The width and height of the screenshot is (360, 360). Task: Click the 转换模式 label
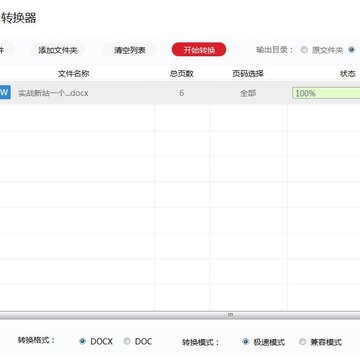[201, 342]
